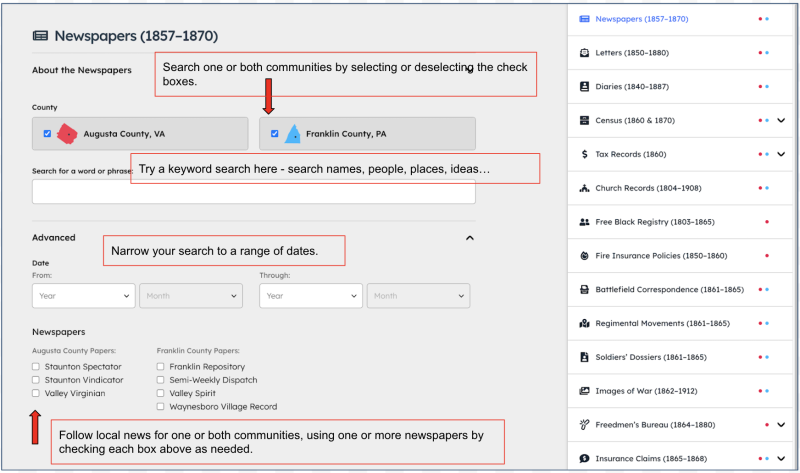Click the Insurance Claims (1865–1868) label
800x473 pixels.
(651, 459)
